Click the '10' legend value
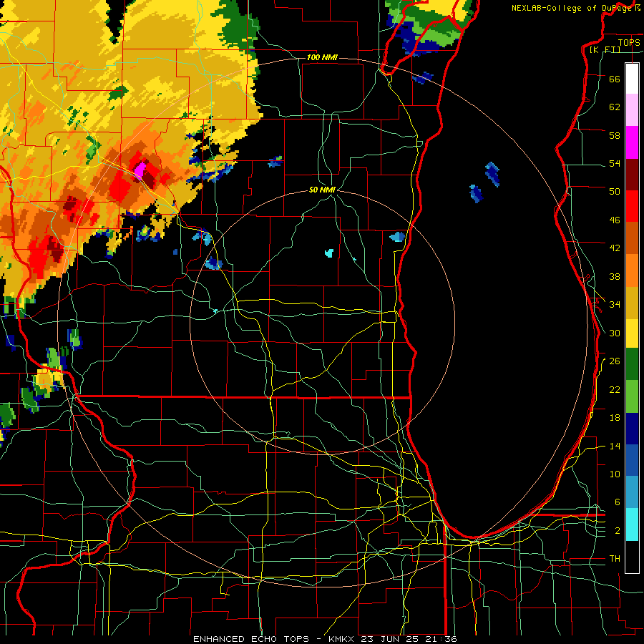The image size is (644, 644). pyautogui.click(x=615, y=474)
